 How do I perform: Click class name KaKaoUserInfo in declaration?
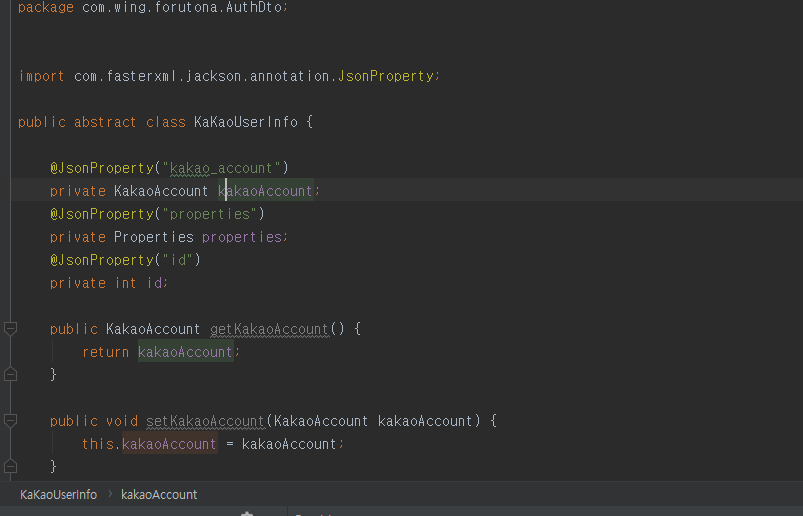pos(246,122)
